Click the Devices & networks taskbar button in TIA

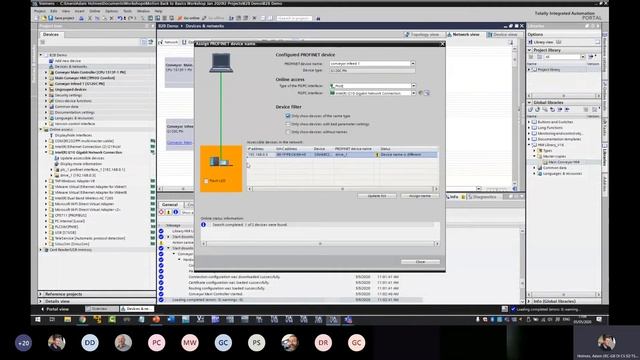tap(137, 309)
